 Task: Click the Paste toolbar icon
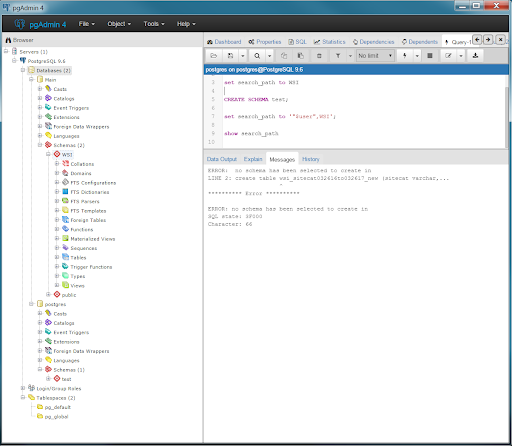pos(300,56)
